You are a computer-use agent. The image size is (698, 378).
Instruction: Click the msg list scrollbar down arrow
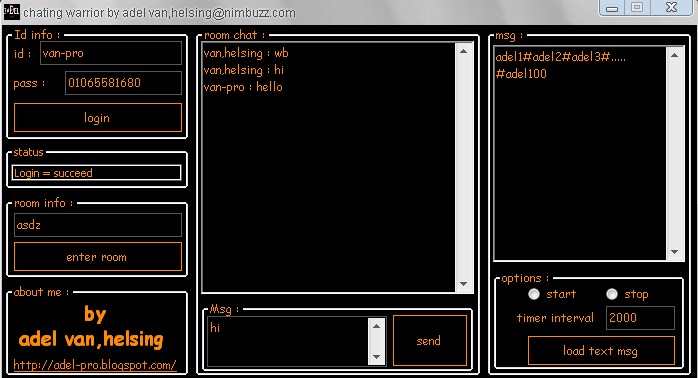(x=674, y=252)
